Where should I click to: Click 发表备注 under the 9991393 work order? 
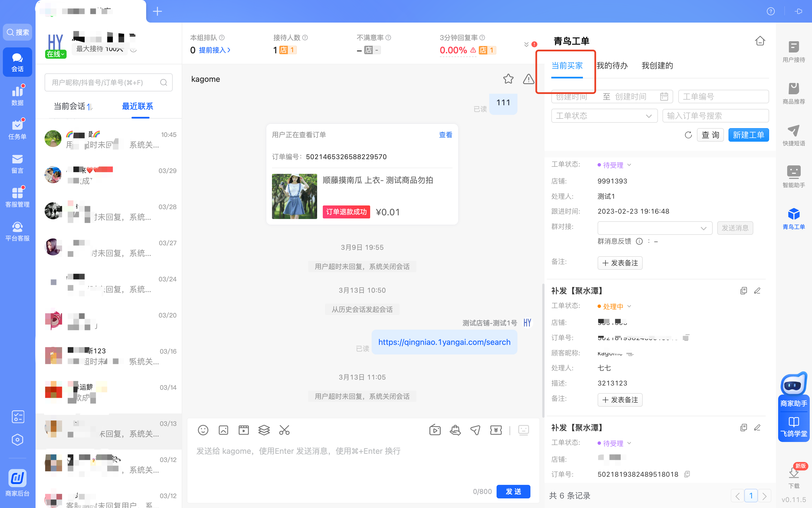(620, 263)
